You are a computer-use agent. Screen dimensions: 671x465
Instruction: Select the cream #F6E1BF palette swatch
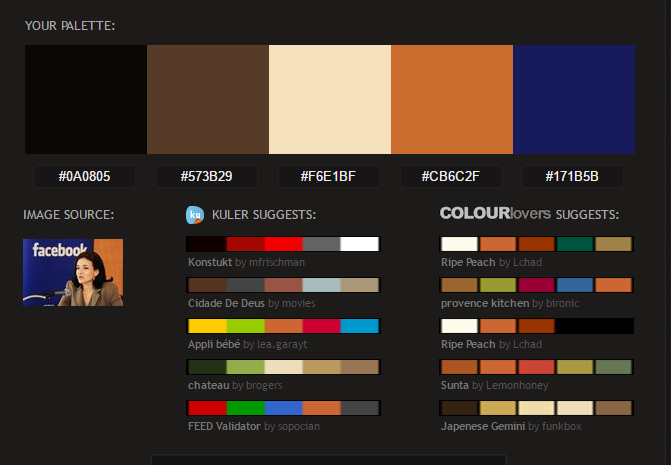[x=330, y=99]
